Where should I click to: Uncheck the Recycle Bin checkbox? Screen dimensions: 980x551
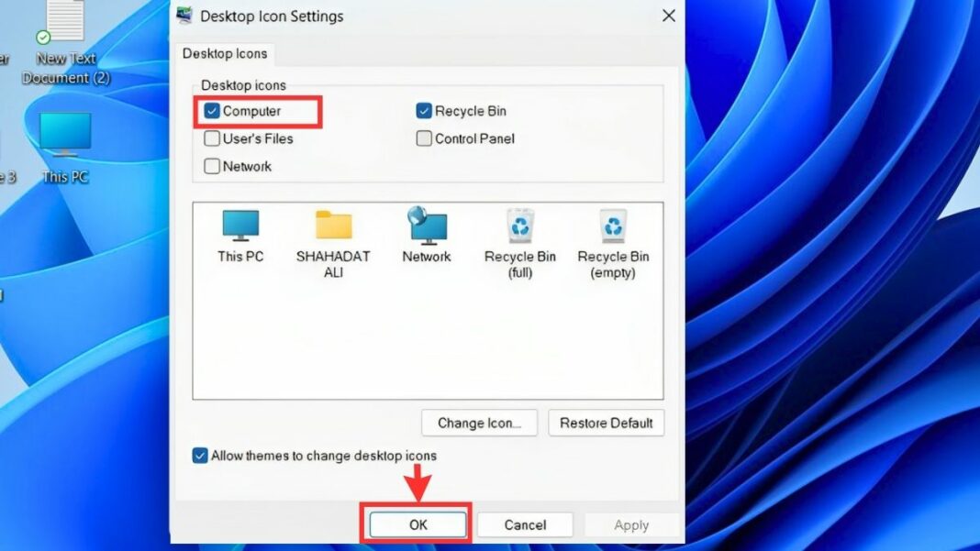[424, 111]
